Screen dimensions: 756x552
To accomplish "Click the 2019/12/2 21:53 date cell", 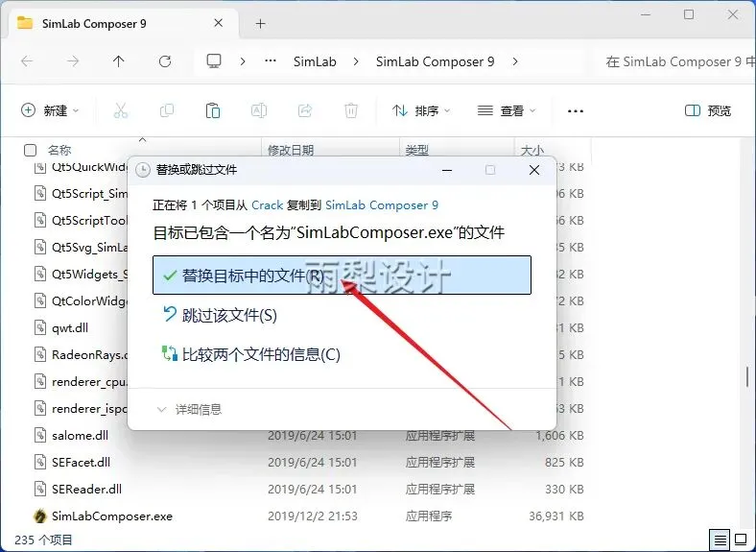I will click(313, 516).
